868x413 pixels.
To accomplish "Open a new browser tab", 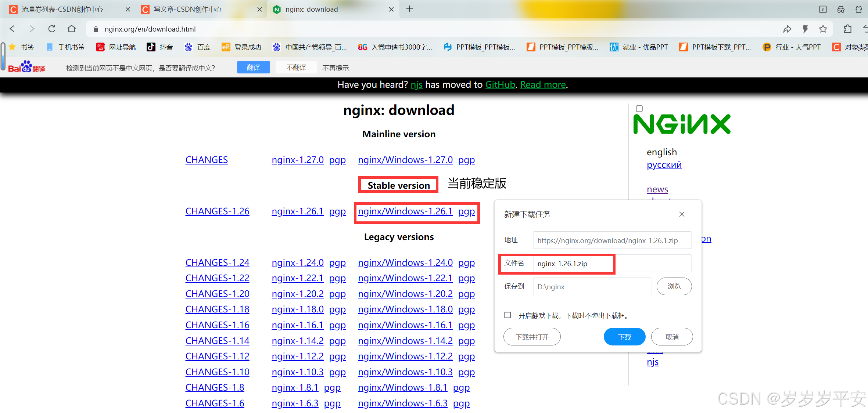I will pyautogui.click(x=409, y=9).
